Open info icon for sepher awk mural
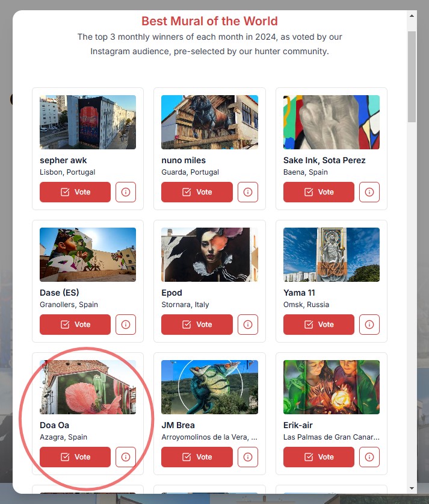The width and height of the screenshot is (429, 504). pos(126,192)
